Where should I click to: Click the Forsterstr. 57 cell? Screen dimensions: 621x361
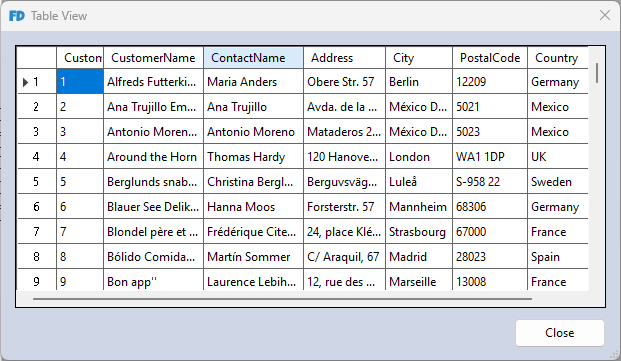[345, 207]
